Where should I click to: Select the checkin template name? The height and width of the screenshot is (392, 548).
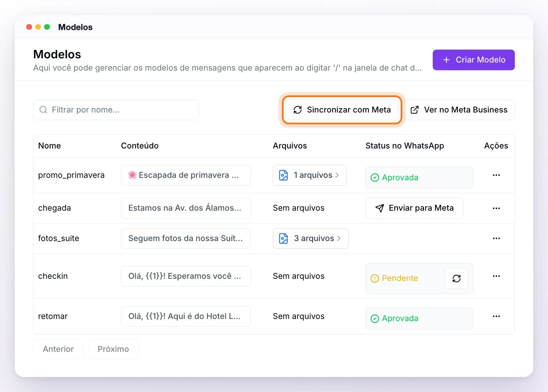pyautogui.click(x=53, y=276)
